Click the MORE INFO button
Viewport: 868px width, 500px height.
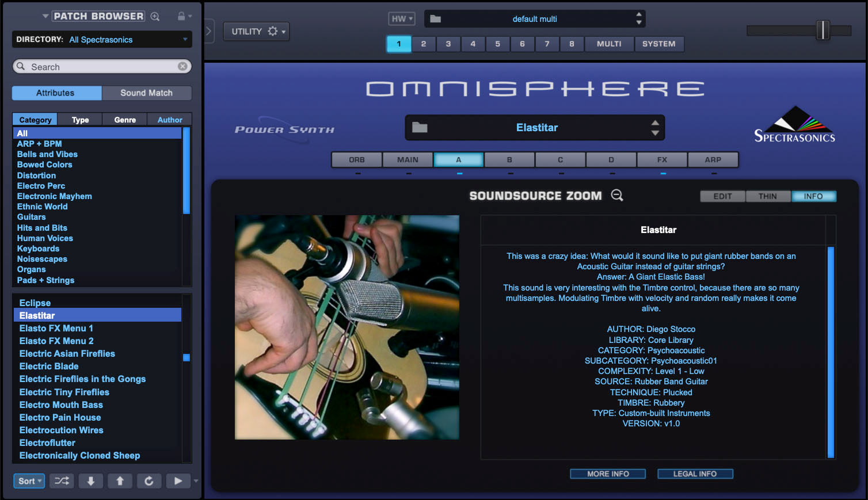coord(608,474)
